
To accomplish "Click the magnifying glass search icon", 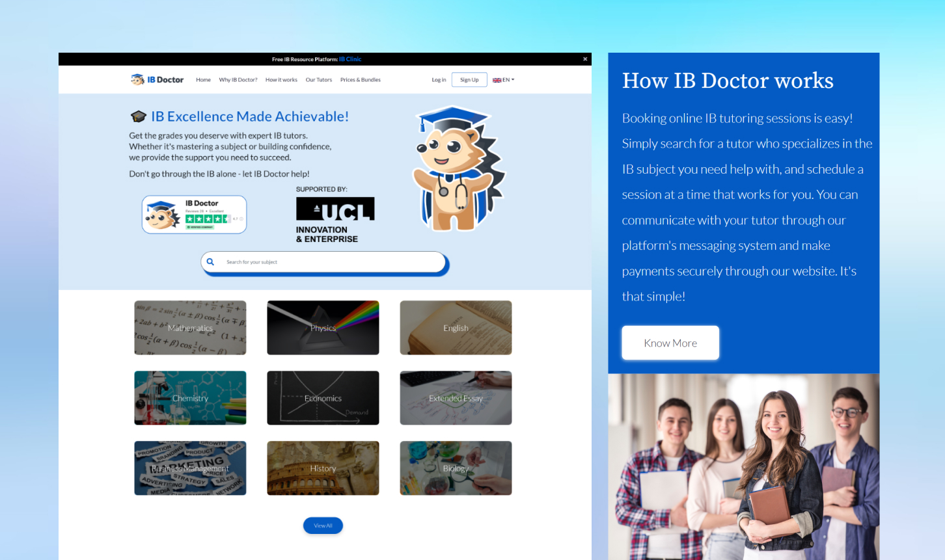I will [210, 262].
